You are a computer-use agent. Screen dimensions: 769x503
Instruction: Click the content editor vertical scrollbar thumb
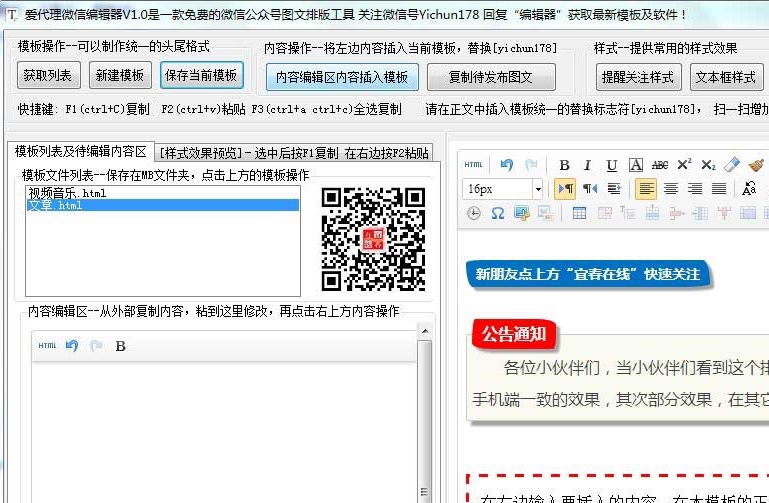[425, 422]
